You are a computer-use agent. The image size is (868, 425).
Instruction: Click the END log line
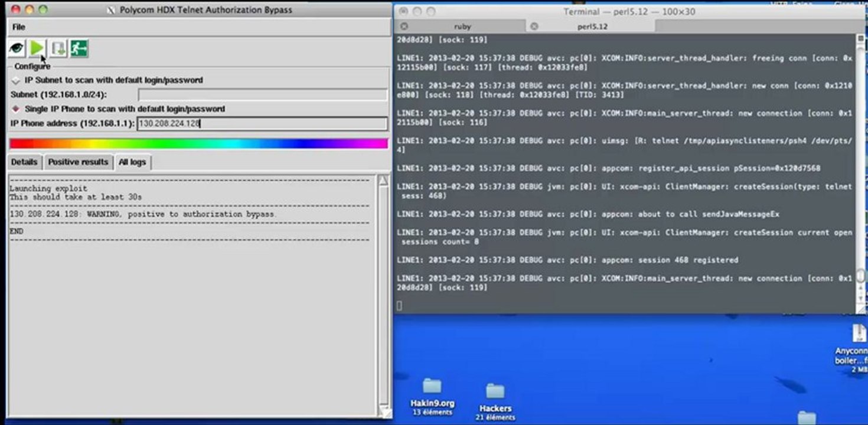[x=17, y=231]
